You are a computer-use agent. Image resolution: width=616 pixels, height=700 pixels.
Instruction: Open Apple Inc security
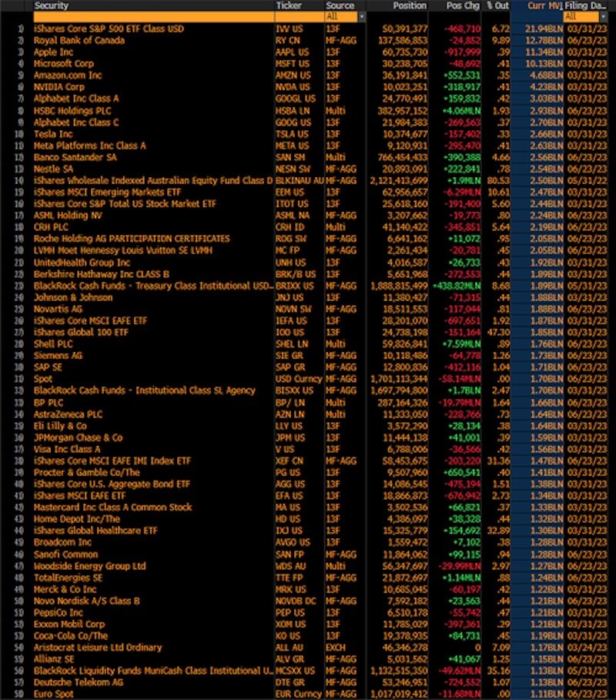53,52
